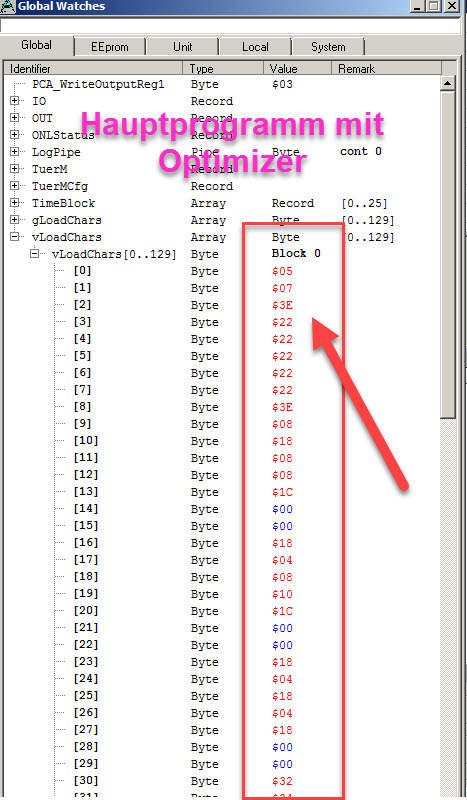Click the Global Watches window title icon
The image size is (467, 800).
[x=7, y=7]
